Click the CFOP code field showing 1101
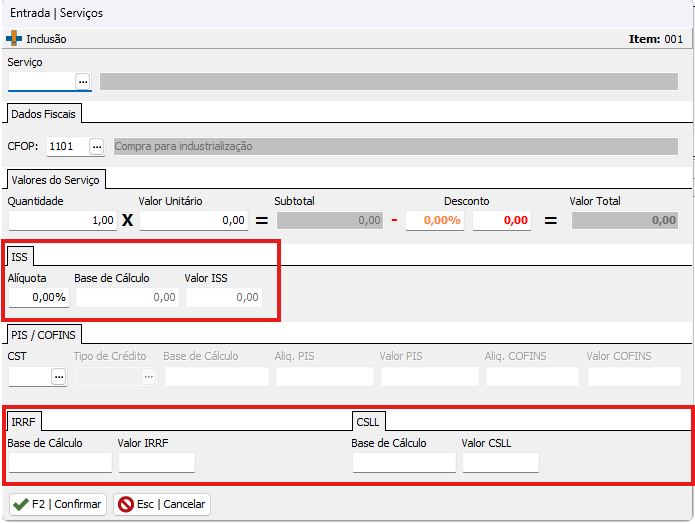The width and height of the screenshot is (695, 524). [66, 146]
